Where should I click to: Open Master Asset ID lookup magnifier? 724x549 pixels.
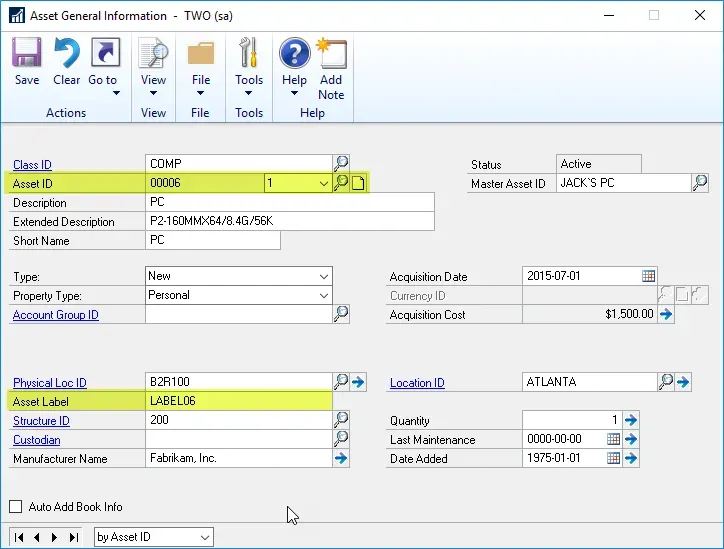(700, 183)
